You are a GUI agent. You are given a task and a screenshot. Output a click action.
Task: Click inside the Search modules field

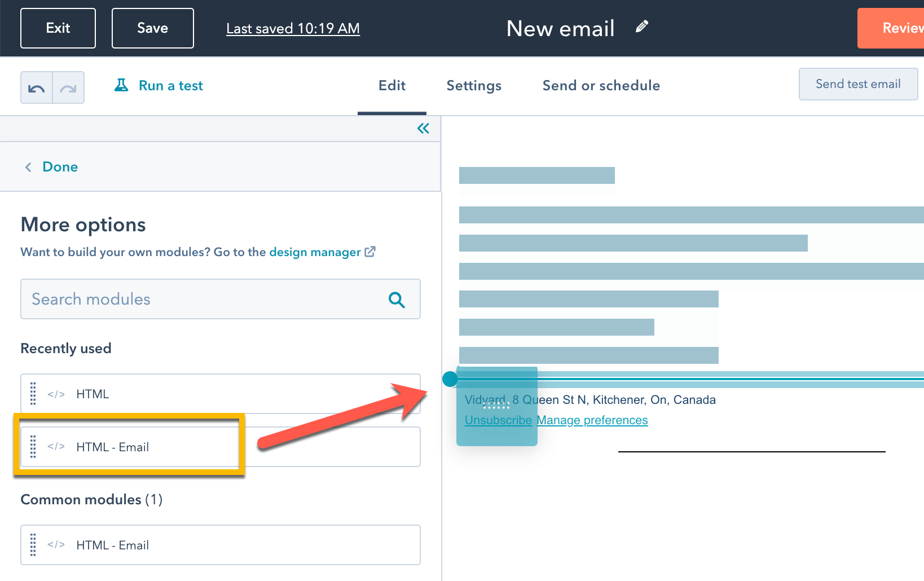[169, 299]
